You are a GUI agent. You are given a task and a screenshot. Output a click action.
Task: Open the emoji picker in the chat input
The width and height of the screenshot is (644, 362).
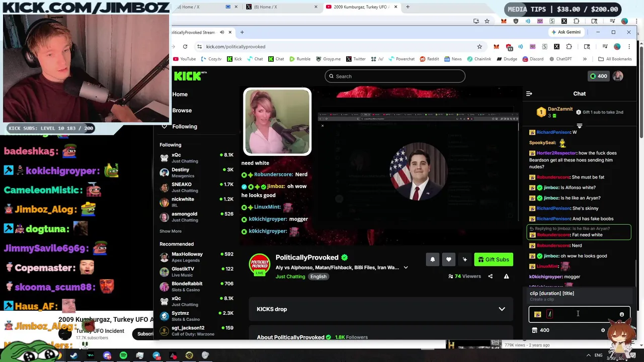click(621, 314)
